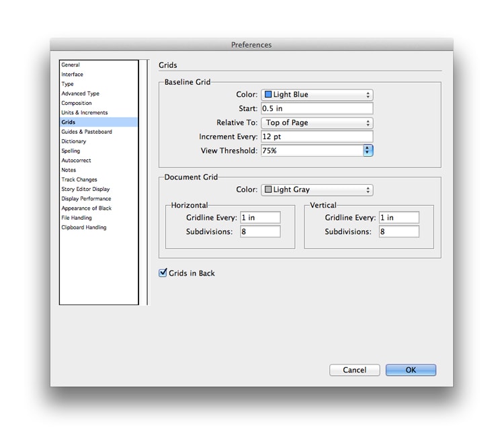The image size is (504, 437).
Task: Open the Baseline Grid Color dropdown
Action: (317, 95)
